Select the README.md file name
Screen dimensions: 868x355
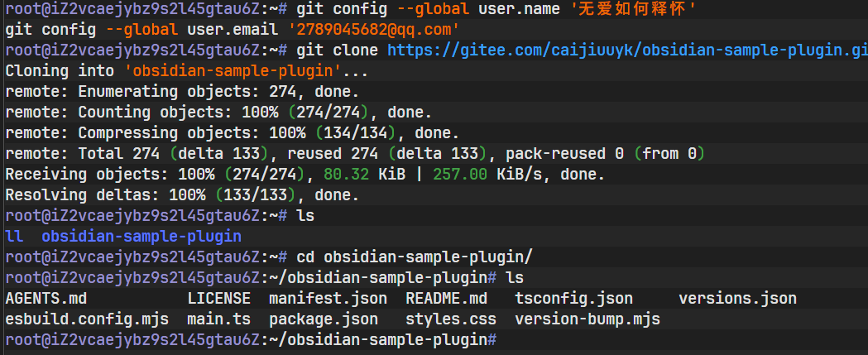click(x=446, y=299)
